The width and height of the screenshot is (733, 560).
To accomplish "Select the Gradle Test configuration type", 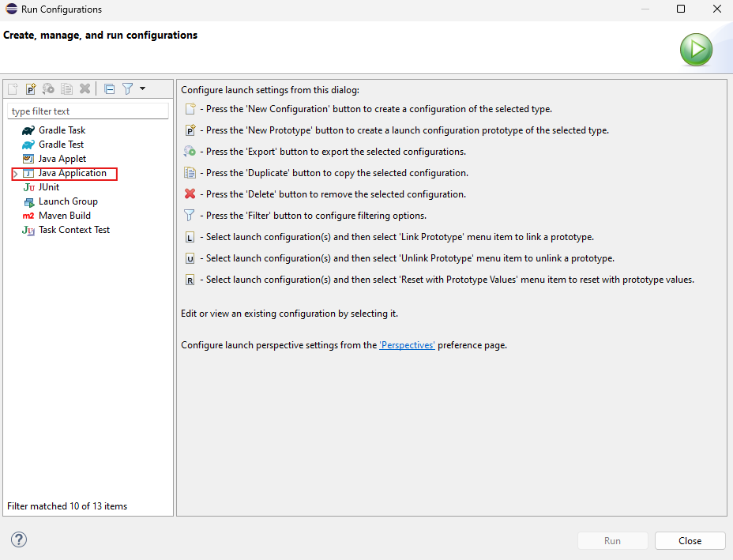I will [61, 145].
